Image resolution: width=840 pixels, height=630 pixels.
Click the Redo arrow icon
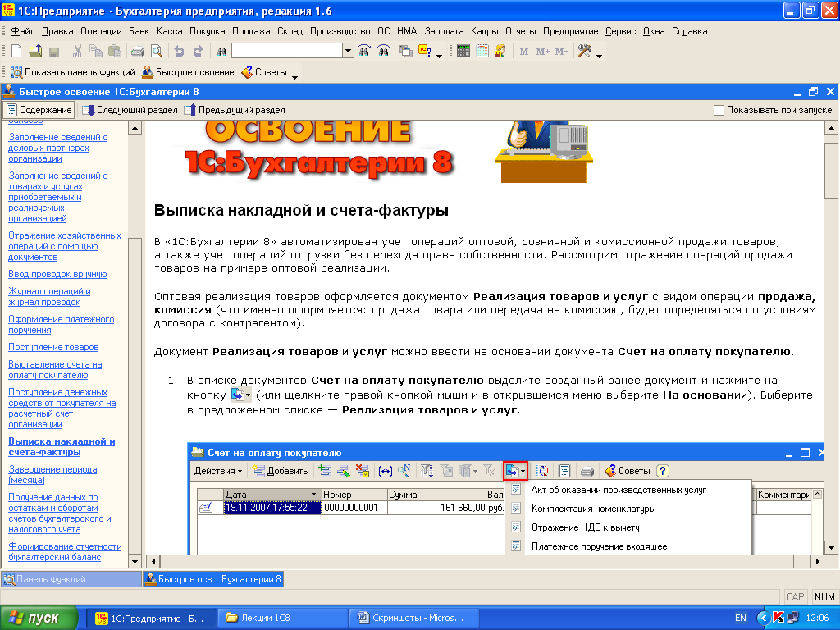pyautogui.click(x=198, y=52)
